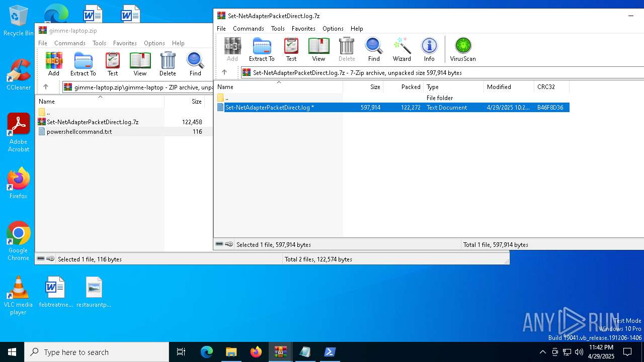Open febtreatme Word document on desktop

tap(55, 292)
